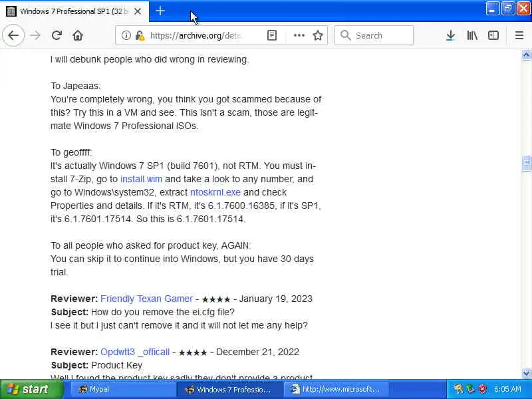Click the red shield security tray icon
Image resolution: width=532 pixels, height=399 pixels.
483,389
